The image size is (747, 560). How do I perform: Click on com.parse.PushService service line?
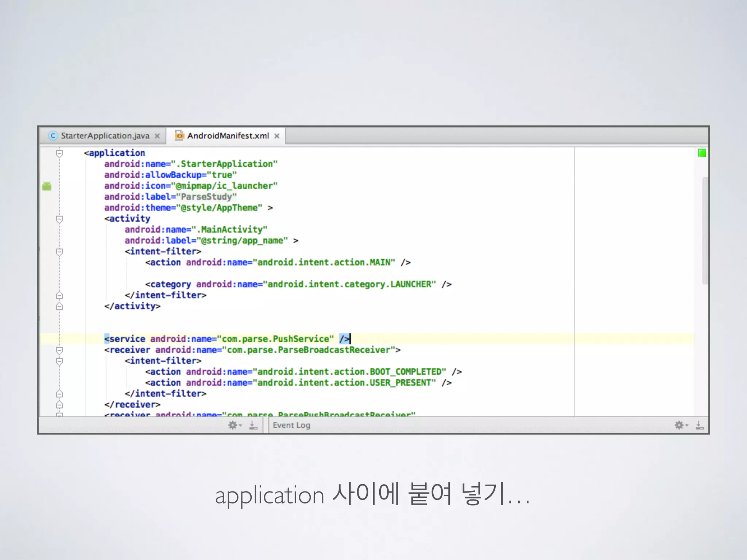tap(227, 339)
